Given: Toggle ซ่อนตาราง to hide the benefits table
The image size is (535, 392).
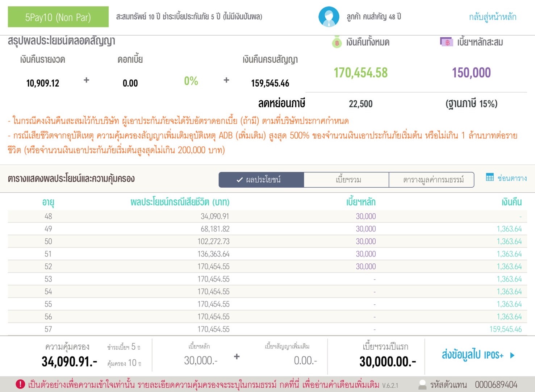Looking at the screenshot, I should pyautogui.click(x=513, y=178).
